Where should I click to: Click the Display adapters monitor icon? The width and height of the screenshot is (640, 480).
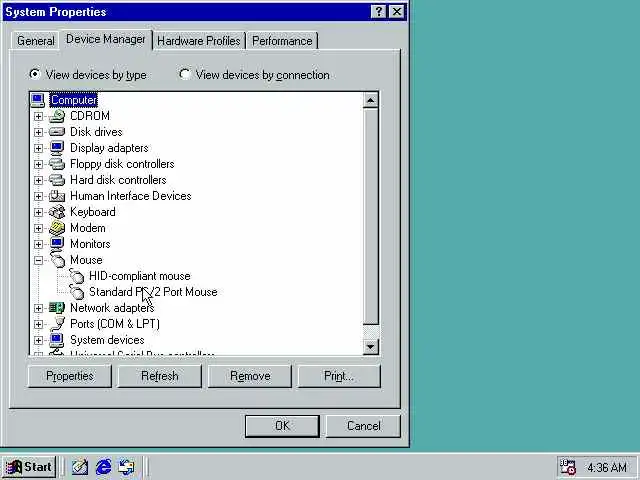(57, 148)
